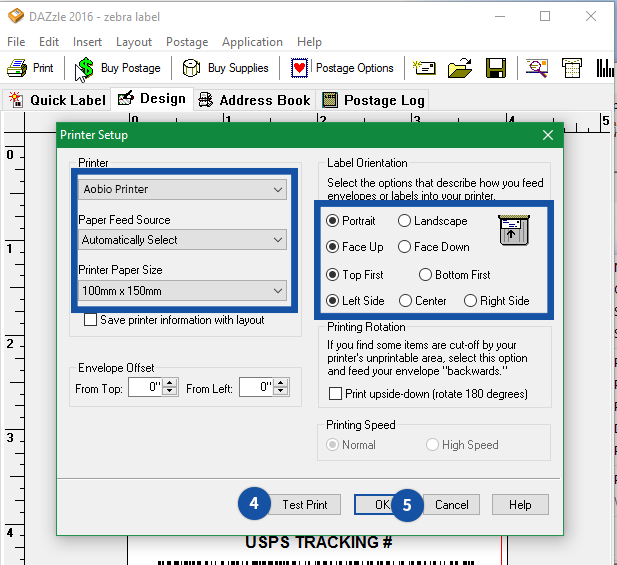Open the Aobio Printer dropdown
Screen dimensions: 617x565
point(182,189)
